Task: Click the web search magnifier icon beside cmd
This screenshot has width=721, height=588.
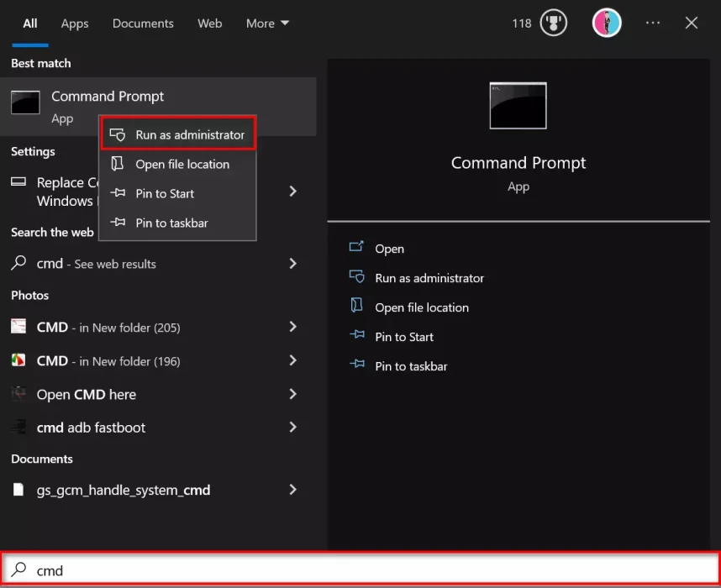Action: pyautogui.click(x=18, y=263)
